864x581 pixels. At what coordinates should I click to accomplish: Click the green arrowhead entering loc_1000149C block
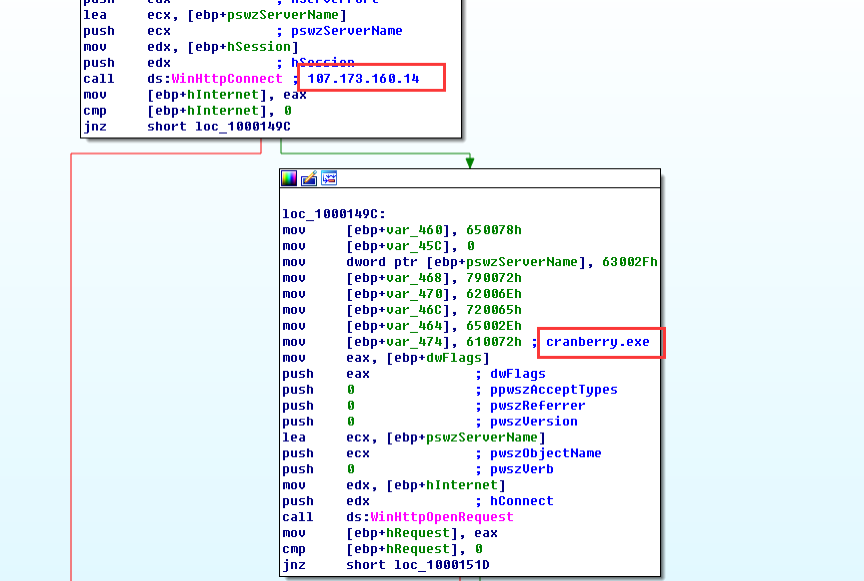470,162
